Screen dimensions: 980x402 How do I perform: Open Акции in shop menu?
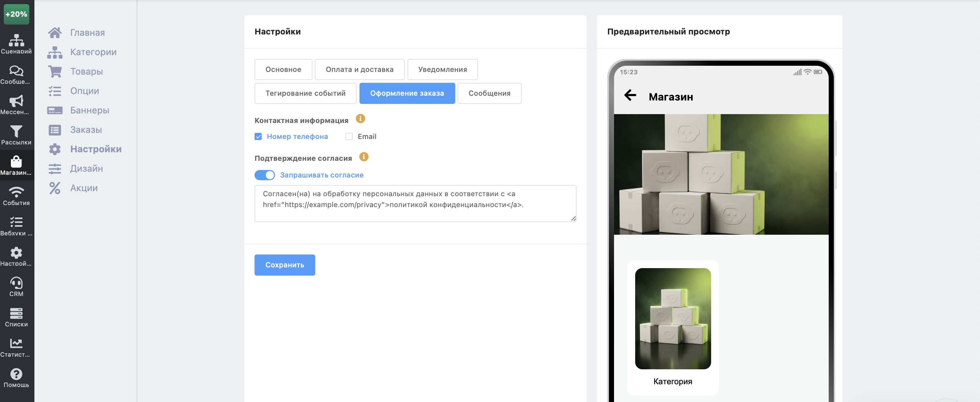(x=73, y=188)
